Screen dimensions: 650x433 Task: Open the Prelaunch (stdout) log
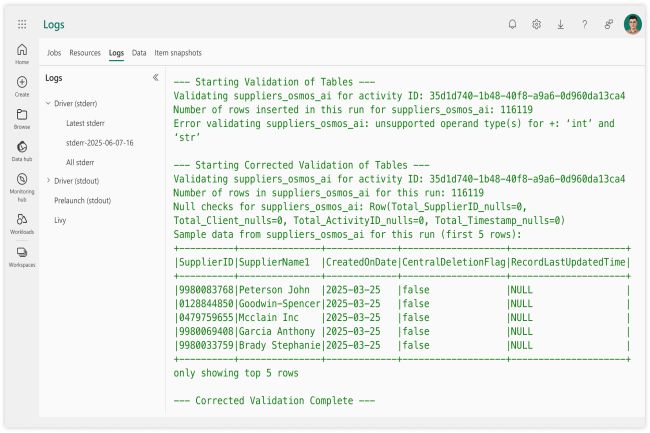(82, 200)
